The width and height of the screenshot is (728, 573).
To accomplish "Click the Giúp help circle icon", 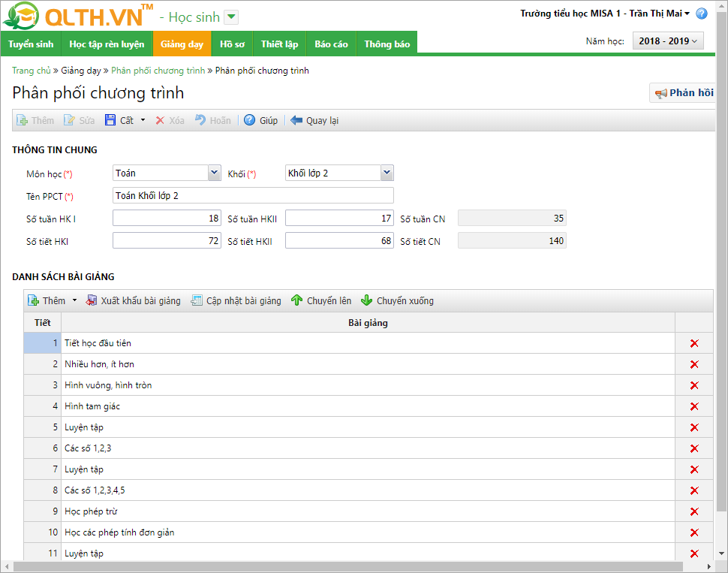I will tap(249, 120).
